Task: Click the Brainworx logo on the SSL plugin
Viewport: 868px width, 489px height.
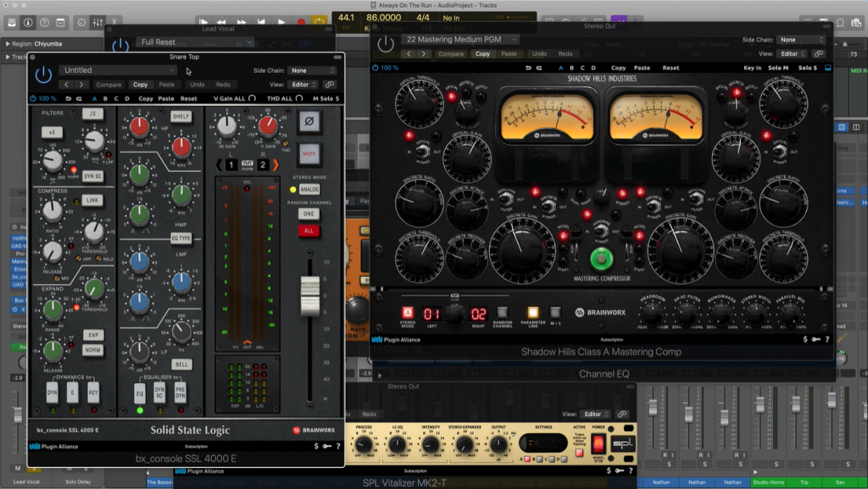Action: (x=314, y=430)
